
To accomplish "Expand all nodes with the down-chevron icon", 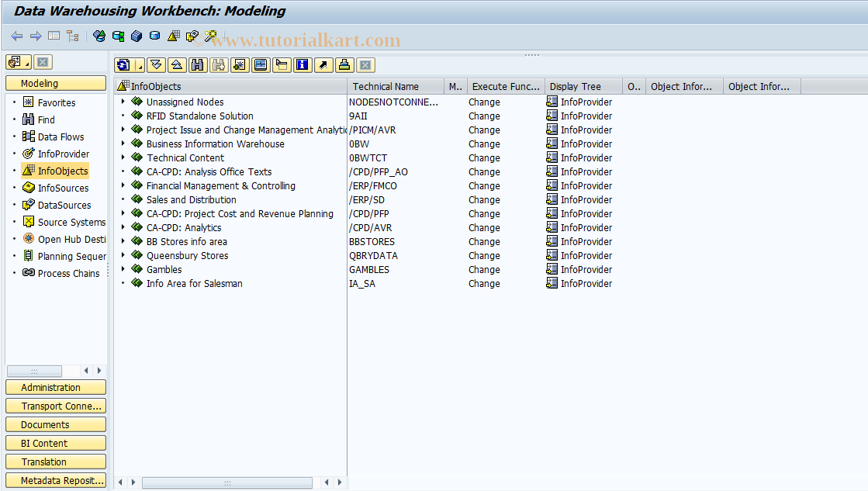I will 157,65.
